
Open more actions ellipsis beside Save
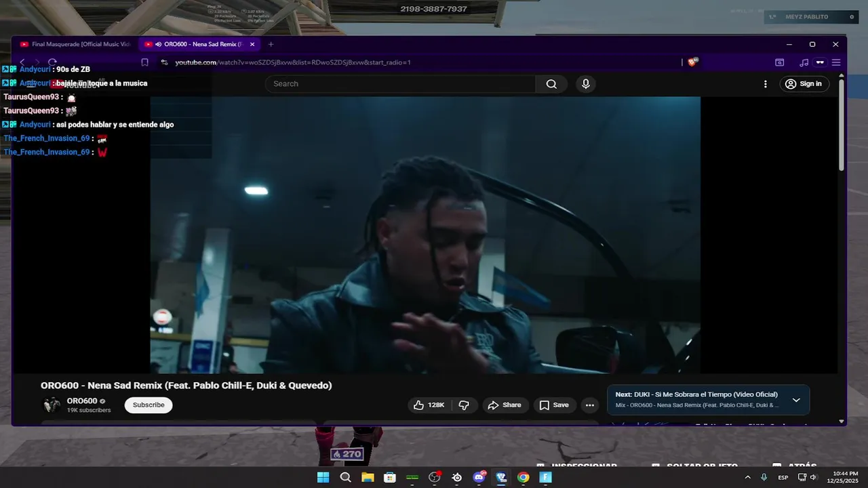click(590, 405)
